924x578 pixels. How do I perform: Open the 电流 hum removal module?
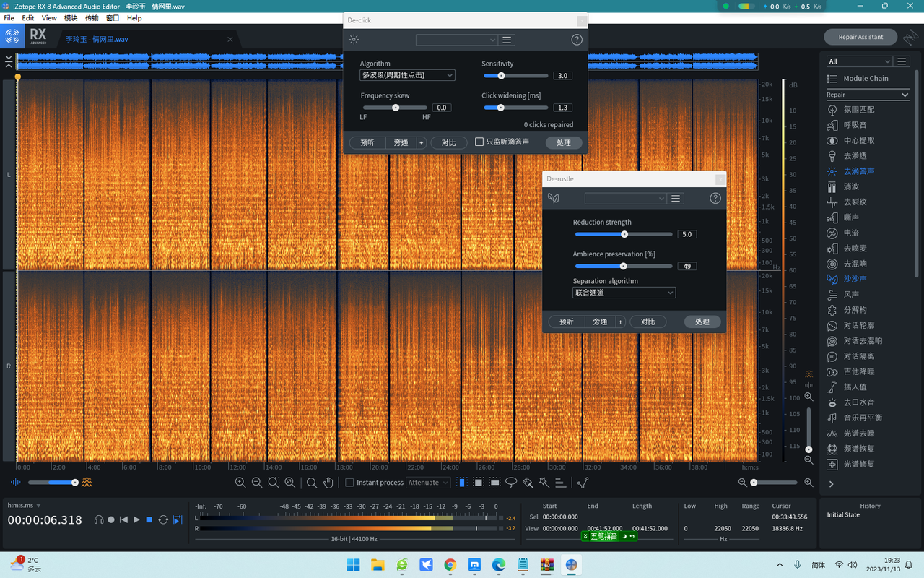(x=852, y=233)
